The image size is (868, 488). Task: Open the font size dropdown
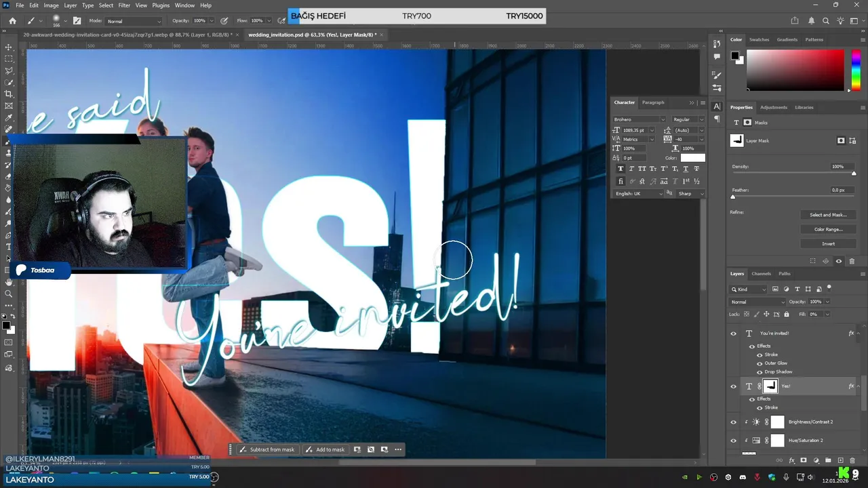click(652, 130)
